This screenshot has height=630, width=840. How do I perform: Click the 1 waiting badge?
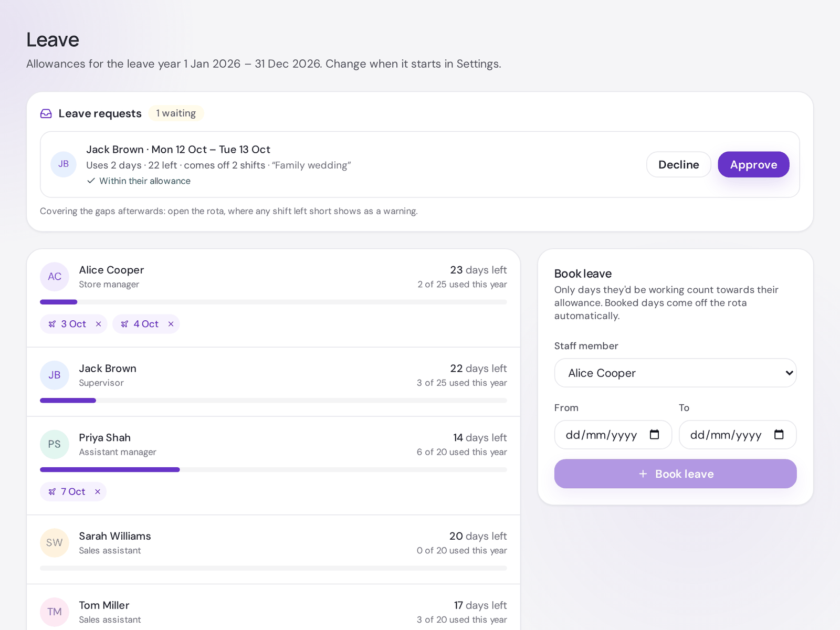[176, 113]
